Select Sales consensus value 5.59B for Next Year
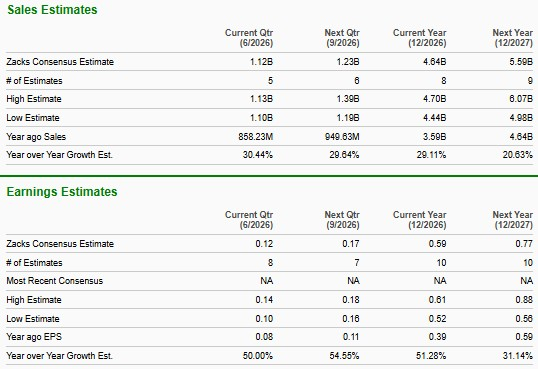Image resolution: width=538 pixels, height=369 pixels. click(521, 62)
